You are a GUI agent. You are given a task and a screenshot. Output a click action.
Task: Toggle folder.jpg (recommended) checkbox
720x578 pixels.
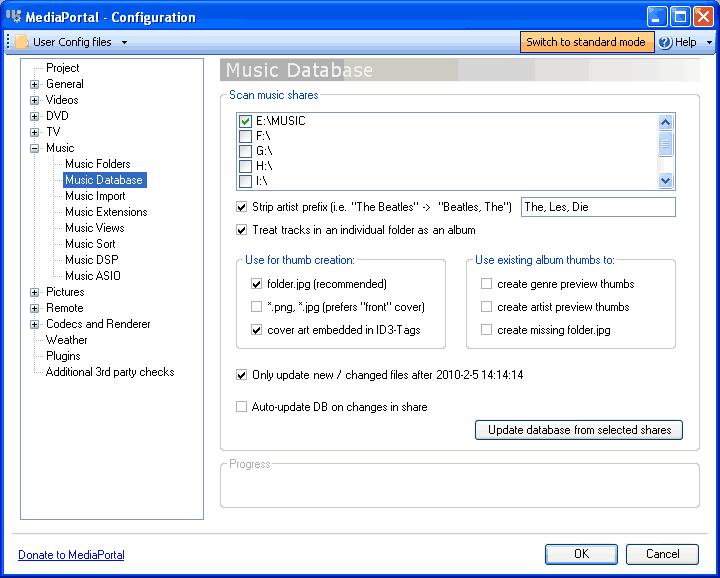(256, 284)
